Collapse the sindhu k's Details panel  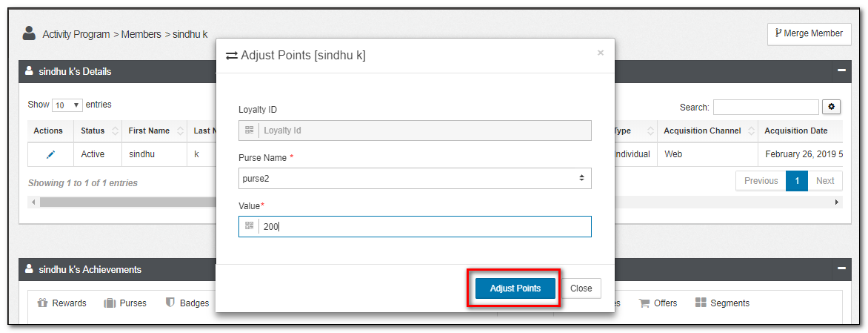coord(841,71)
